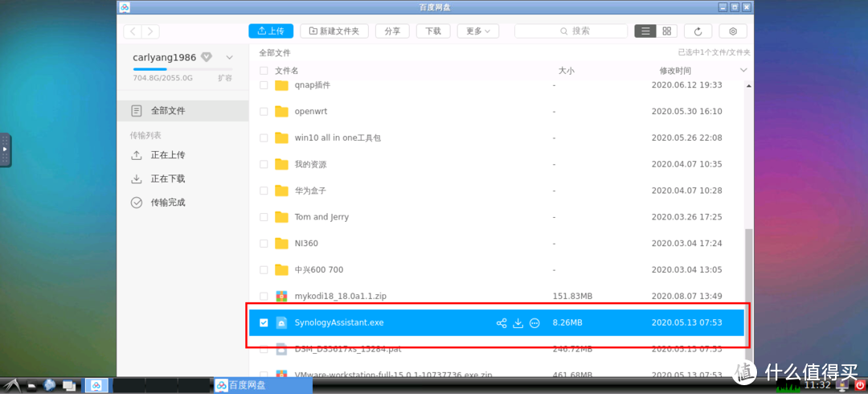868x394 pixels.
Task: Click the Tom and Jerry folder name
Action: (x=321, y=217)
